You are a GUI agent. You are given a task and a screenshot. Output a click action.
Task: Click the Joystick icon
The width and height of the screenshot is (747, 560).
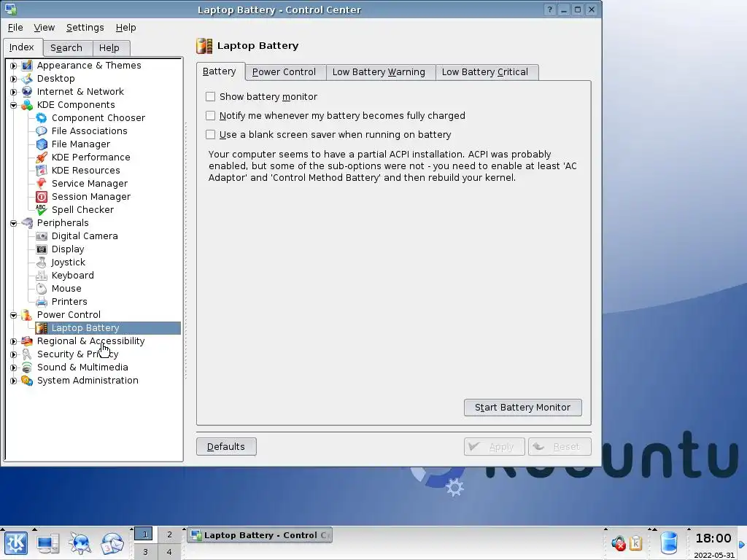(42, 262)
